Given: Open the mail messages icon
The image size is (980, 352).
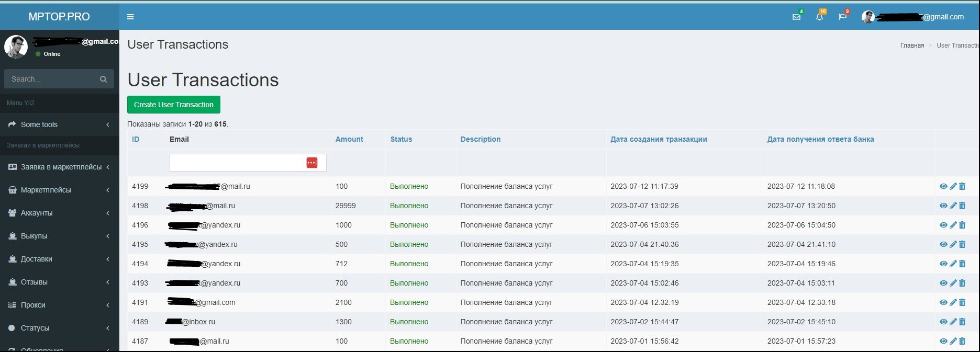Looking at the screenshot, I should [796, 17].
